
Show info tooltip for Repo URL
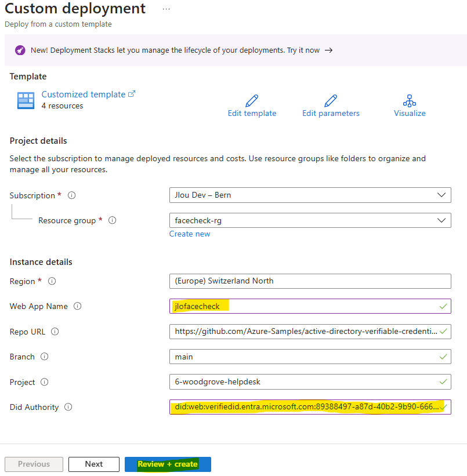point(55,332)
